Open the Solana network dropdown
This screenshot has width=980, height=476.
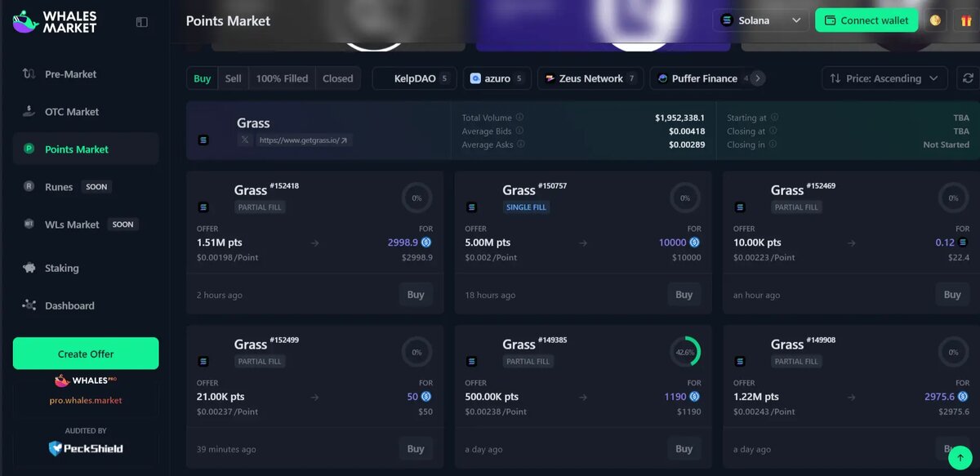pyautogui.click(x=761, y=20)
